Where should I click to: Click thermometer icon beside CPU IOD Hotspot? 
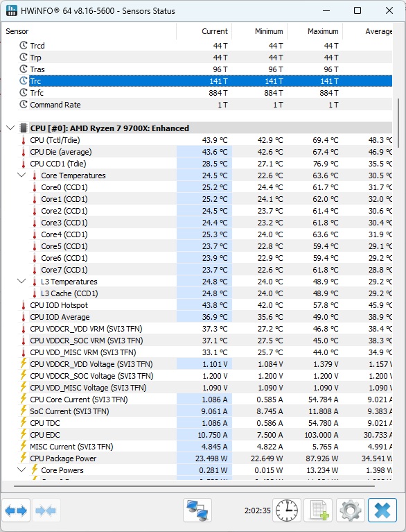tap(24, 305)
